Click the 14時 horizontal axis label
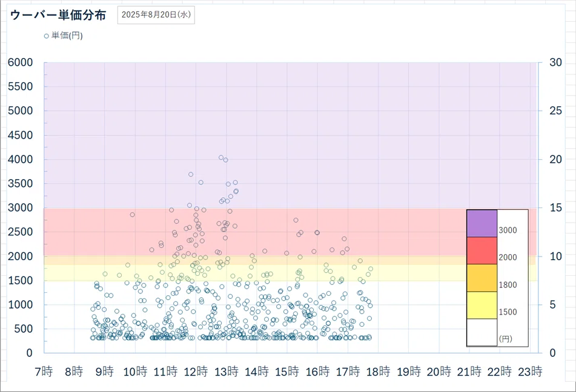 coord(257,371)
